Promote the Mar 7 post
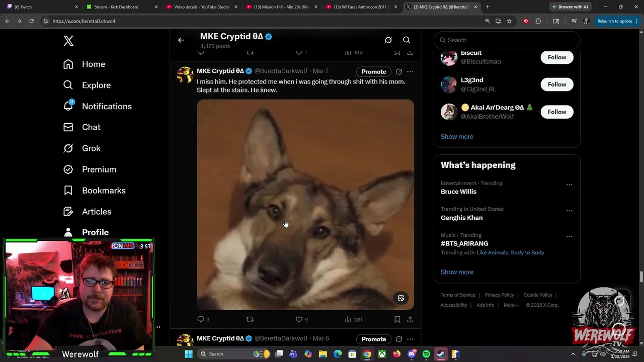This screenshot has width=644, height=362. (x=374, y=71)
